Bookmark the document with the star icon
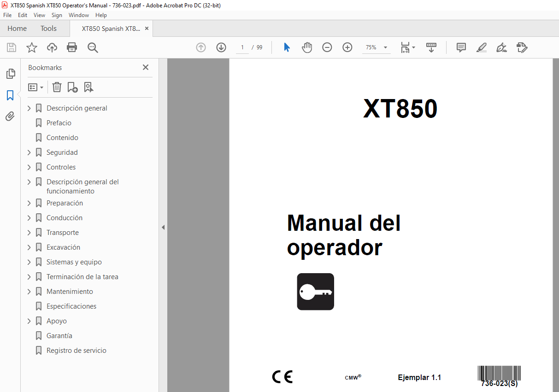 (x=32, y=47)
